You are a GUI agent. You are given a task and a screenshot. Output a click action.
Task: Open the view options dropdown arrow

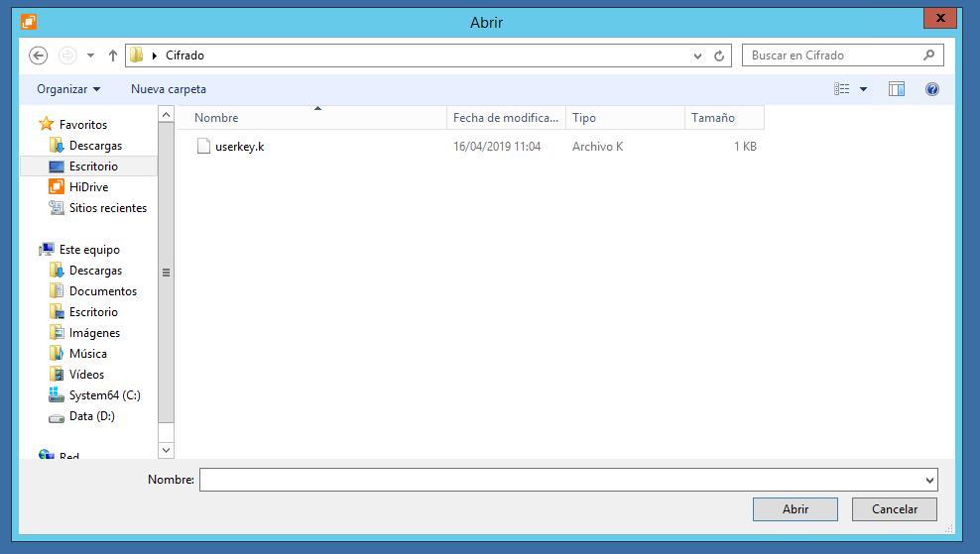coord(863,89)
